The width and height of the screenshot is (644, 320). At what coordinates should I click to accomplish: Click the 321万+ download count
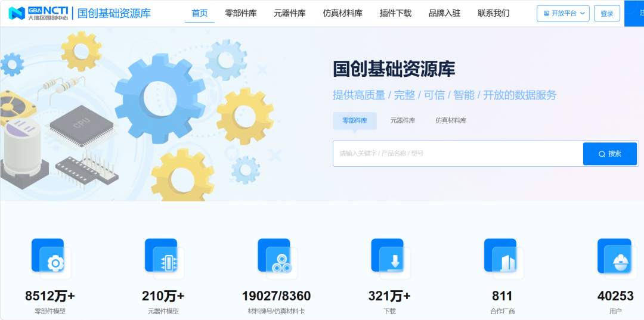389,296
